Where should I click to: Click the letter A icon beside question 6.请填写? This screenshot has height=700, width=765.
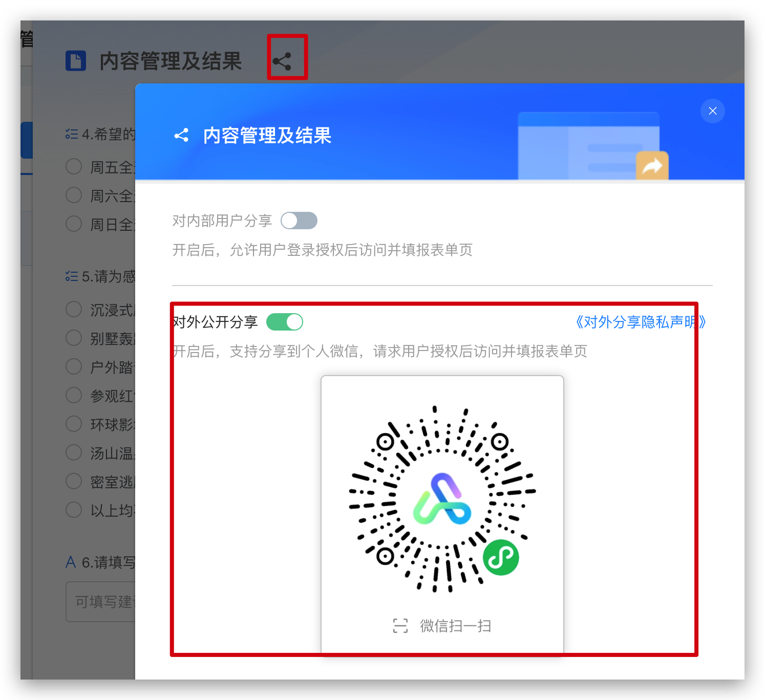[71, 562]
